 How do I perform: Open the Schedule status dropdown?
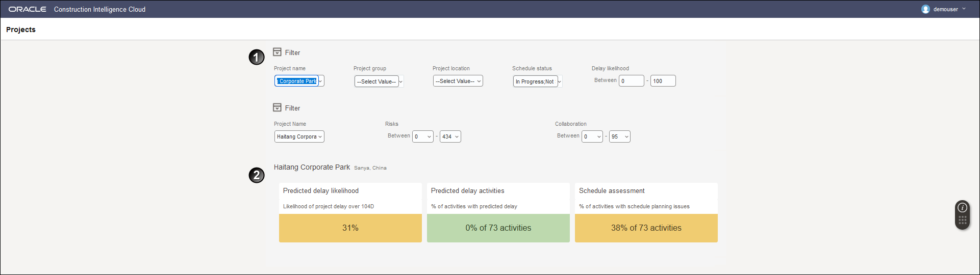[x=538, y=81]
